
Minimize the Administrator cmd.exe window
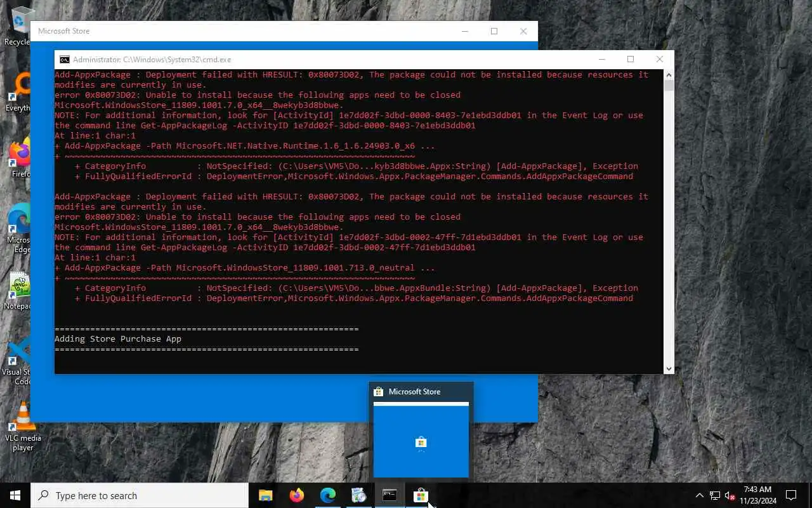(x=601, y=59)
